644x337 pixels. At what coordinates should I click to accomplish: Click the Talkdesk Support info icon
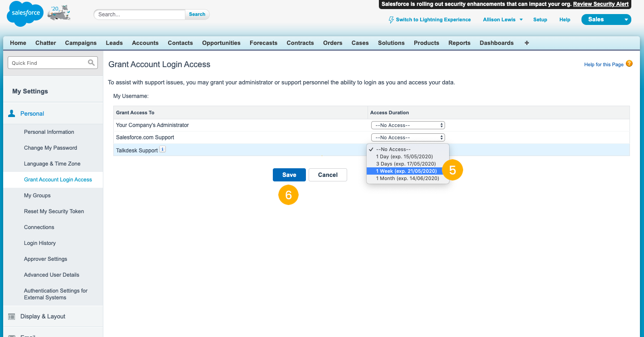163,149
